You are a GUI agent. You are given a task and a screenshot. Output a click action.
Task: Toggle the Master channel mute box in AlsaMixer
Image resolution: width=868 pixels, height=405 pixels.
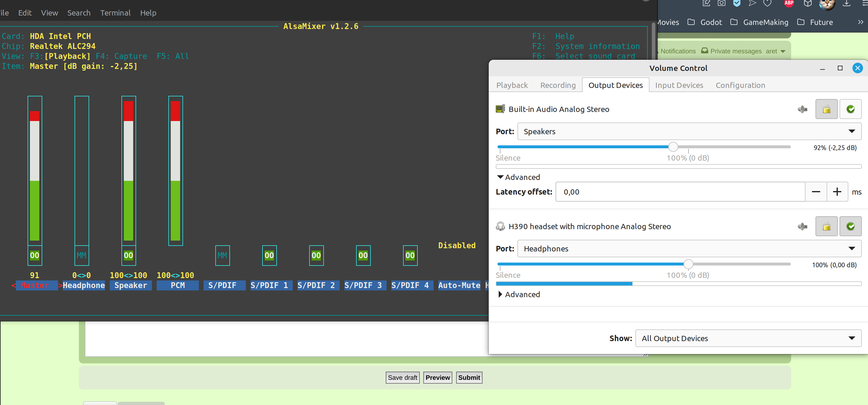[35, 255]
